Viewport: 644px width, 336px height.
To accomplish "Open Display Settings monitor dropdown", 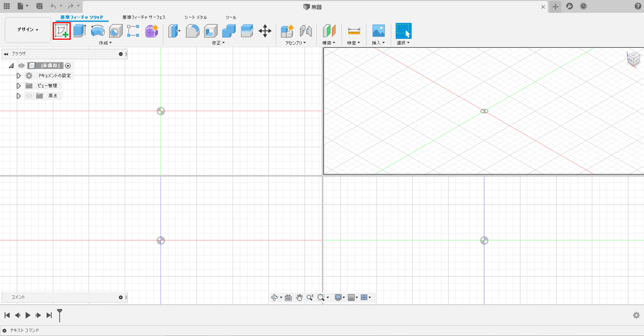I will point(340,297).
